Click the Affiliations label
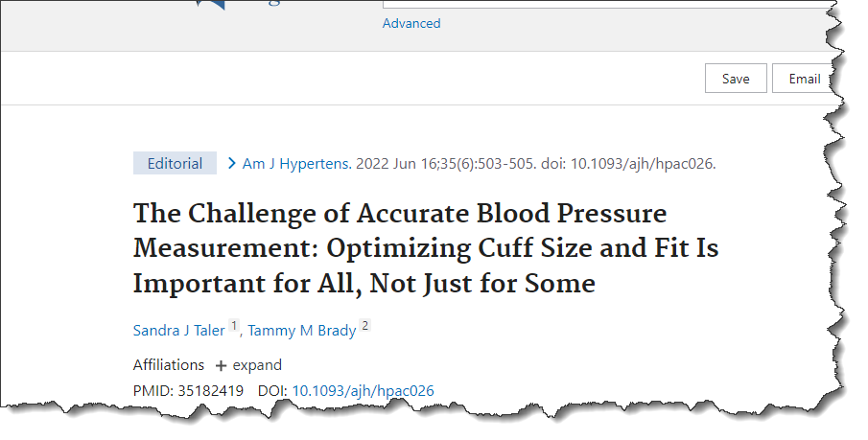 tap(169, 365)
